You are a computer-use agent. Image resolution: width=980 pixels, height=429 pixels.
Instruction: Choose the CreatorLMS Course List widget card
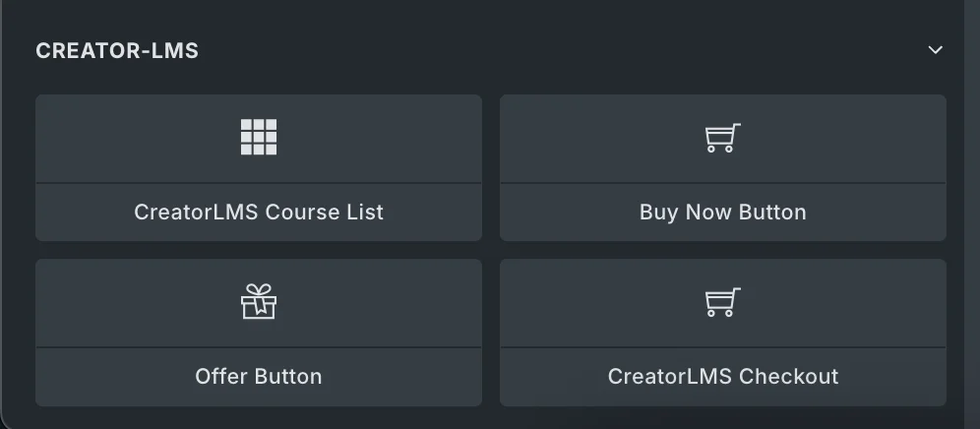click(x=259, y=168)
